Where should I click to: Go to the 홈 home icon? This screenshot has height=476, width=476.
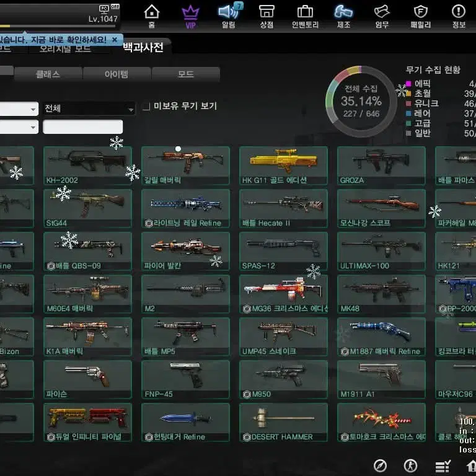point(151,17)
